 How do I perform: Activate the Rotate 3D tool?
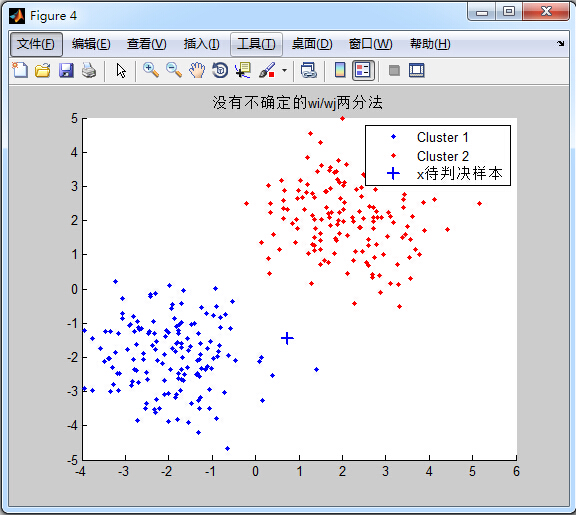click(220, 70)
